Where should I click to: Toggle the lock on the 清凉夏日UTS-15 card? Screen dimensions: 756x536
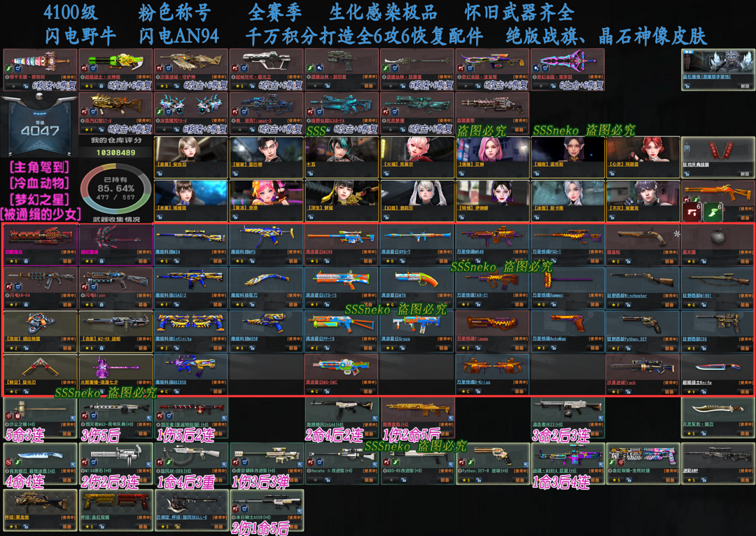pos(327,304)
